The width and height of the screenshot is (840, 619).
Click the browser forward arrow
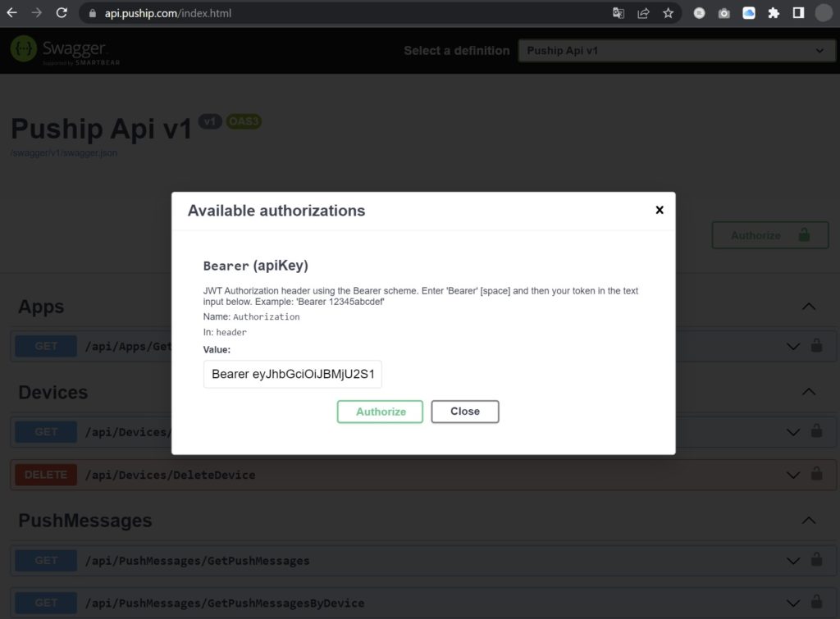tap(36, 13)
